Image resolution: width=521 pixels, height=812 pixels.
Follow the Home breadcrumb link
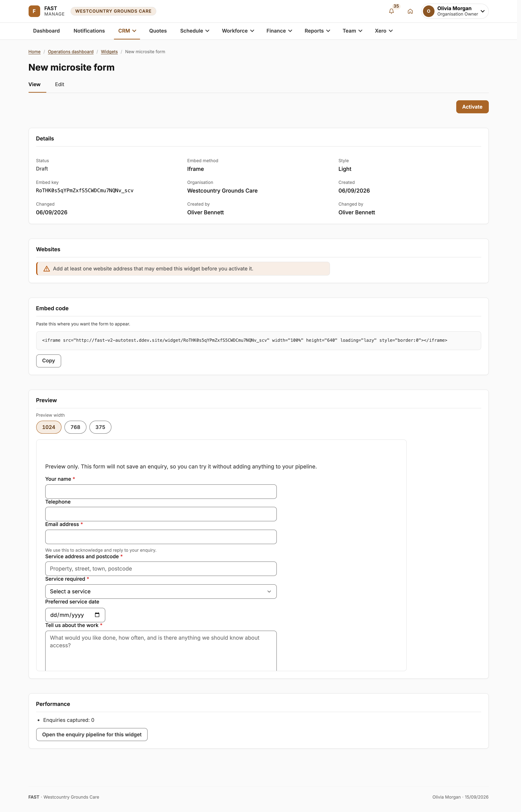tap(35, 52)
